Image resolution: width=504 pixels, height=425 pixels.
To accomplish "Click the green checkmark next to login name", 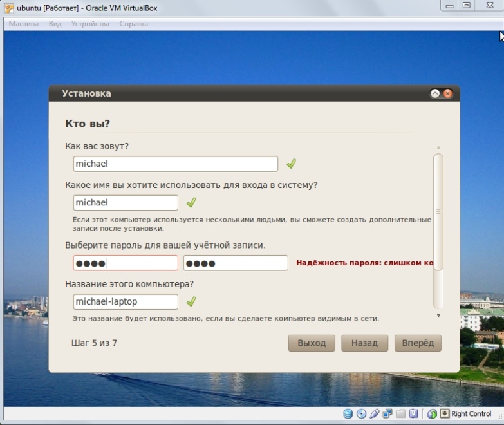I will pyautogui.click(x=191, y=202).
